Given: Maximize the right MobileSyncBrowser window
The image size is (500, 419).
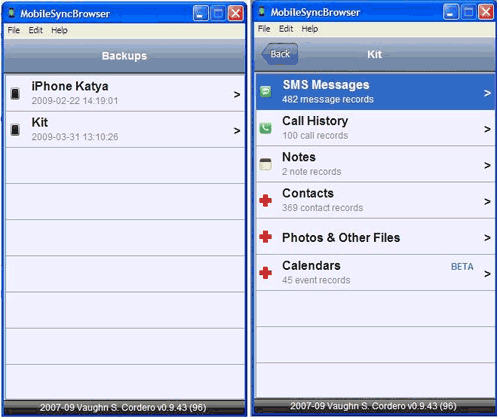Looking at the screenshot, I should click(468, 12).
